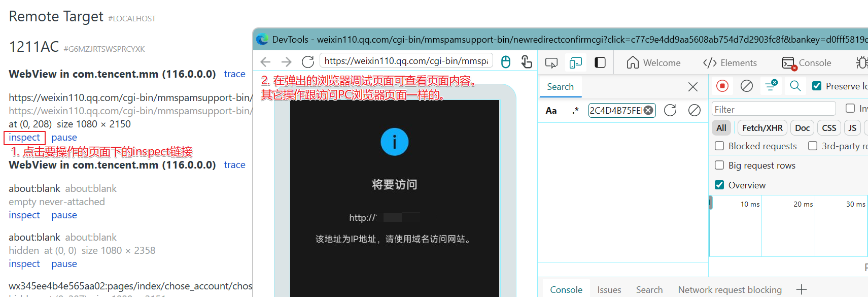The width and height of the screenshot is (868, 297).
Task: Refresh the search results
Action: tap(670, 110)
